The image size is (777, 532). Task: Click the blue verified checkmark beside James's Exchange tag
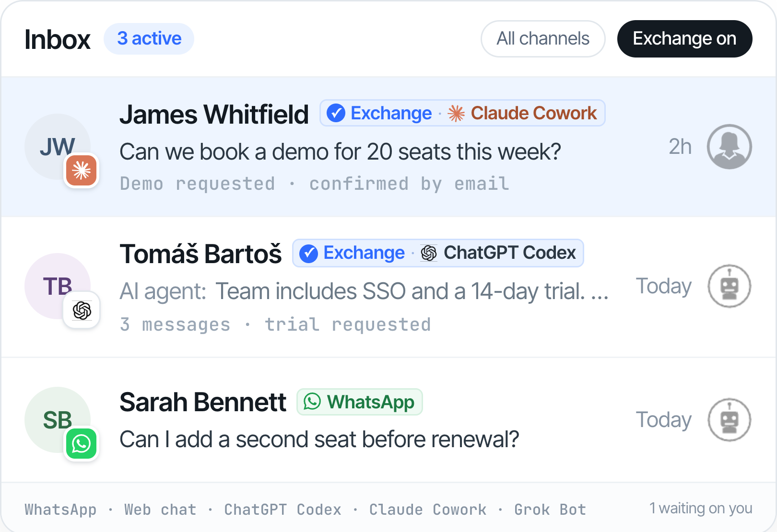click(x=336, y=114)
